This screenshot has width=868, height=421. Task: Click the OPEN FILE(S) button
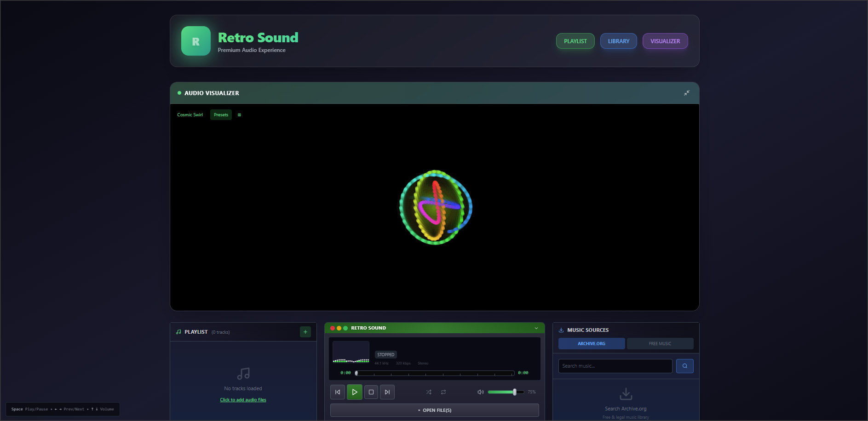(x=435, y=410)
